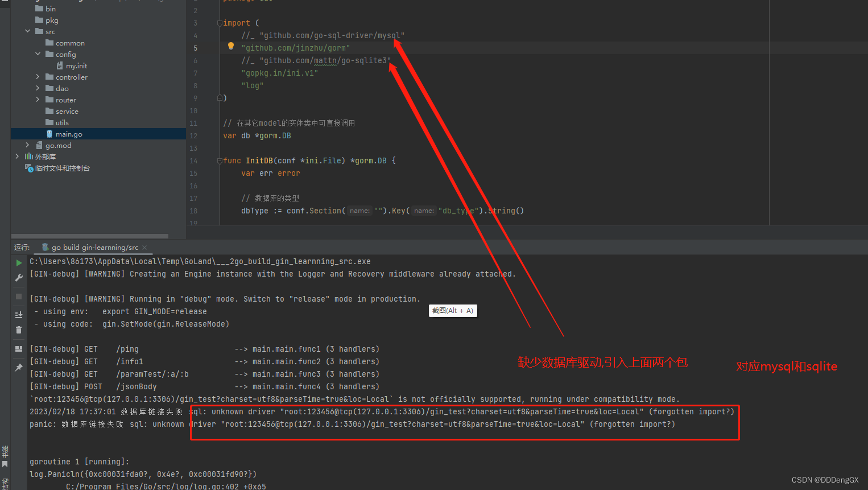Viewport: 868px width, 490px height.
Task: Click the fold end marker on line 9
Action: coord(220,98)
